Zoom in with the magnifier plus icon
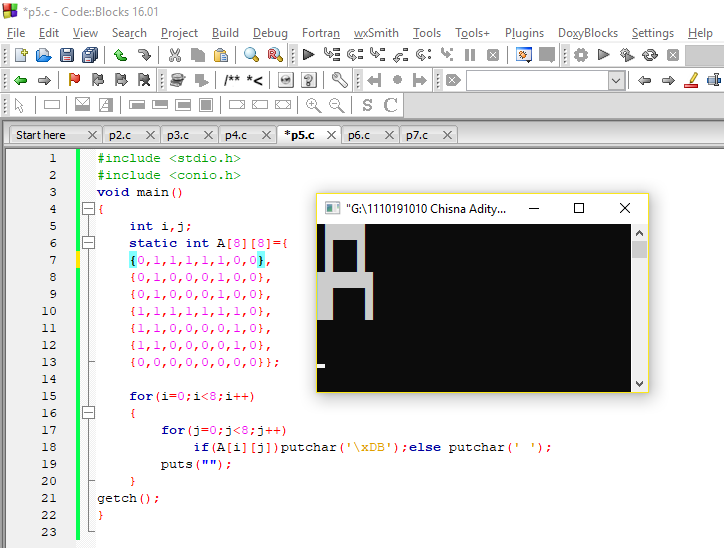 pos(314,105)
